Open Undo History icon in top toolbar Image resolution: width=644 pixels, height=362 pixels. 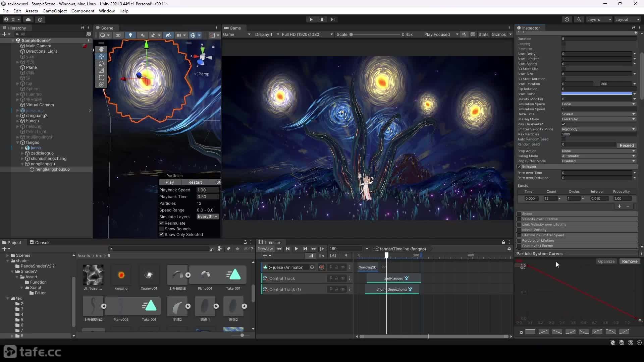[567, 19]
